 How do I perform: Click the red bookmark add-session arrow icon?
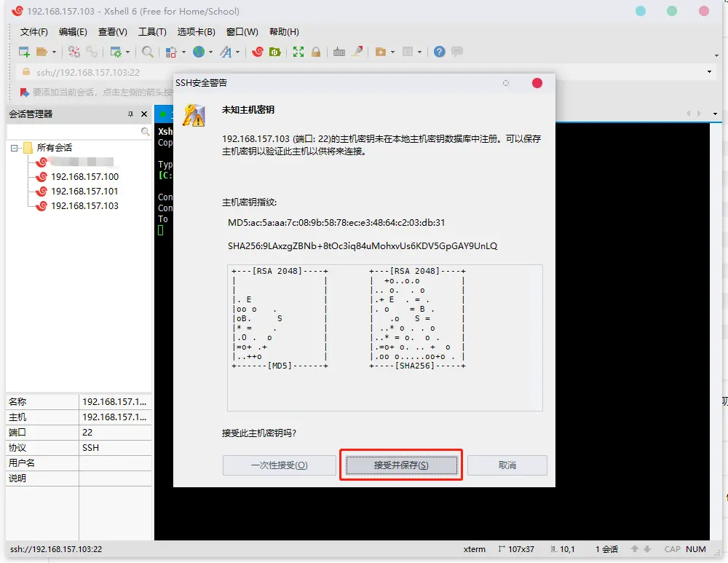24,92
